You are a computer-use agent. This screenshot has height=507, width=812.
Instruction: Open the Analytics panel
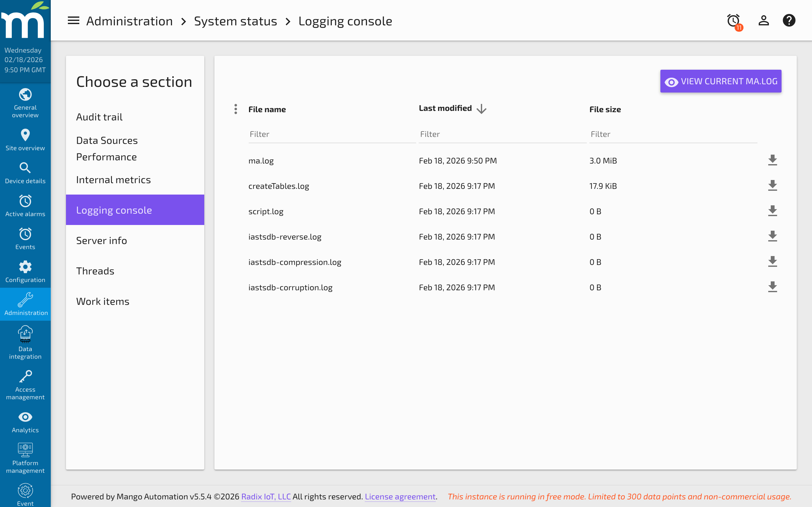[x=25, y=421]
